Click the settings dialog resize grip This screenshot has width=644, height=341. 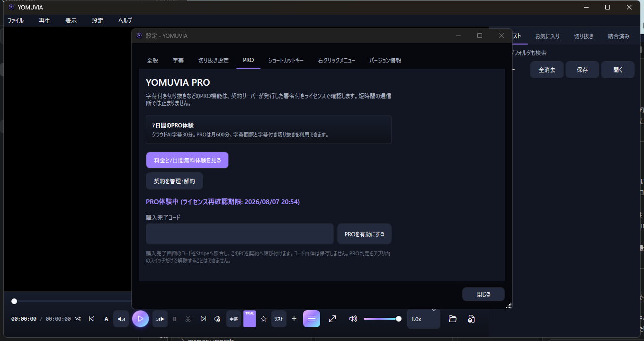click(509, 305)
